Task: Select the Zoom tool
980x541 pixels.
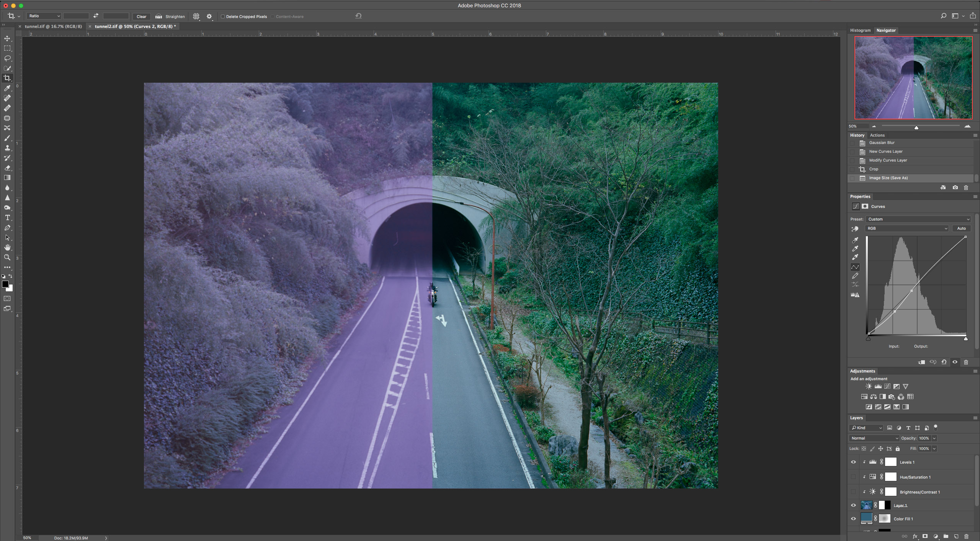Action: (x=7, y=257)
